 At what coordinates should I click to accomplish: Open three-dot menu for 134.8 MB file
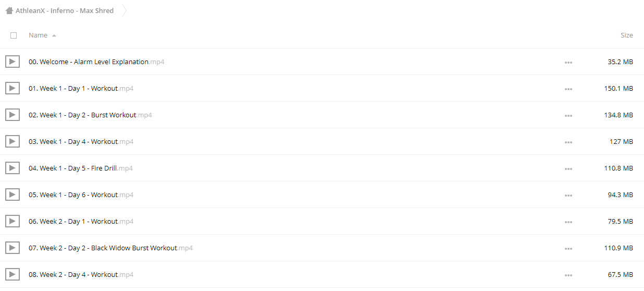[x=568, y=115]
